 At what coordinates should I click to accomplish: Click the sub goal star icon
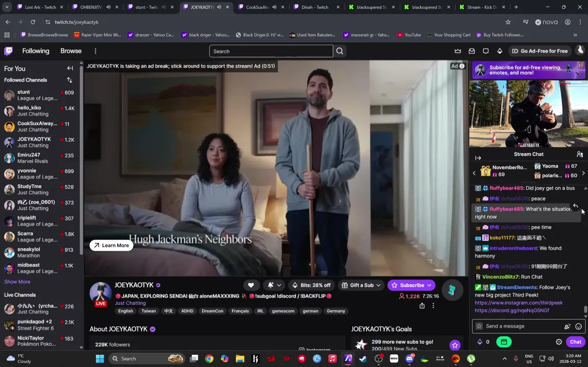(x=455, y=345)
